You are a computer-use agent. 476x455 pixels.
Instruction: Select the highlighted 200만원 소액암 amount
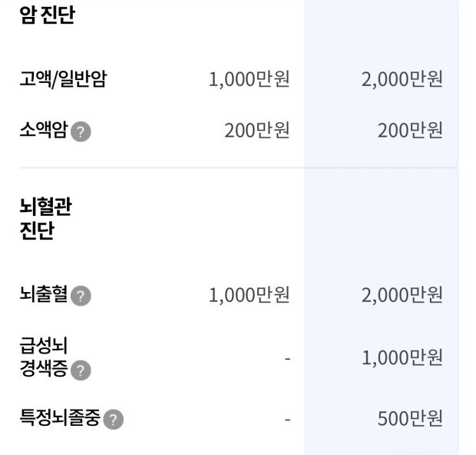point(410,131)
